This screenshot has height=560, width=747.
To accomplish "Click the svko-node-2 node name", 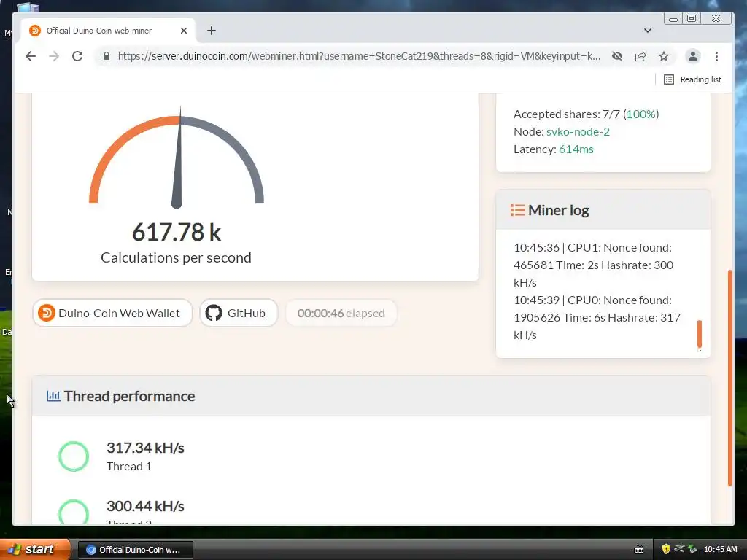I will coord(578,131).
